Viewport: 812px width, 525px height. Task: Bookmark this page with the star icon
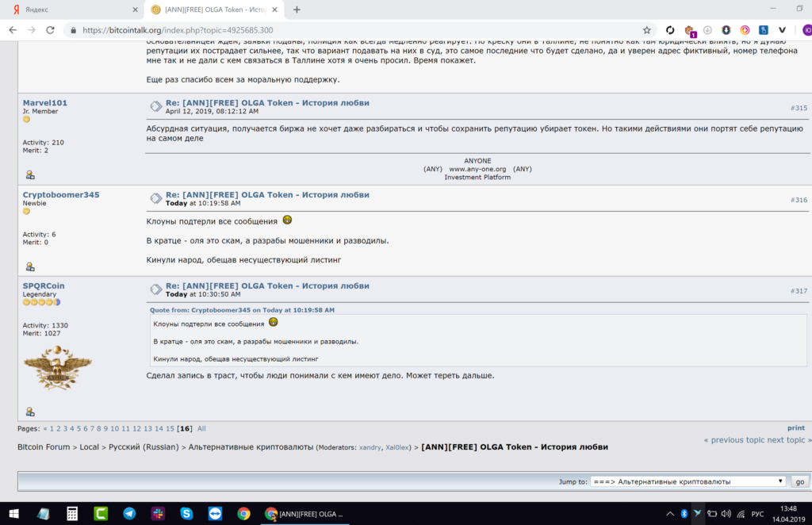coord(647,30)
